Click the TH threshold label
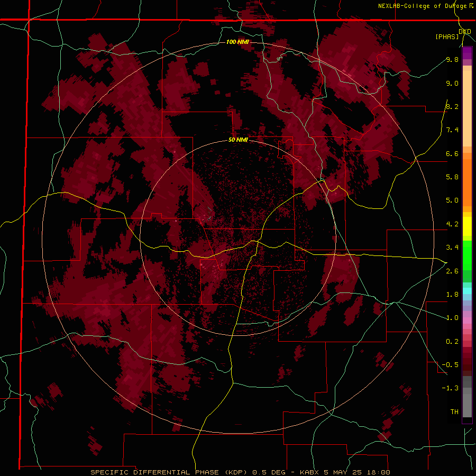 point(454,411)
